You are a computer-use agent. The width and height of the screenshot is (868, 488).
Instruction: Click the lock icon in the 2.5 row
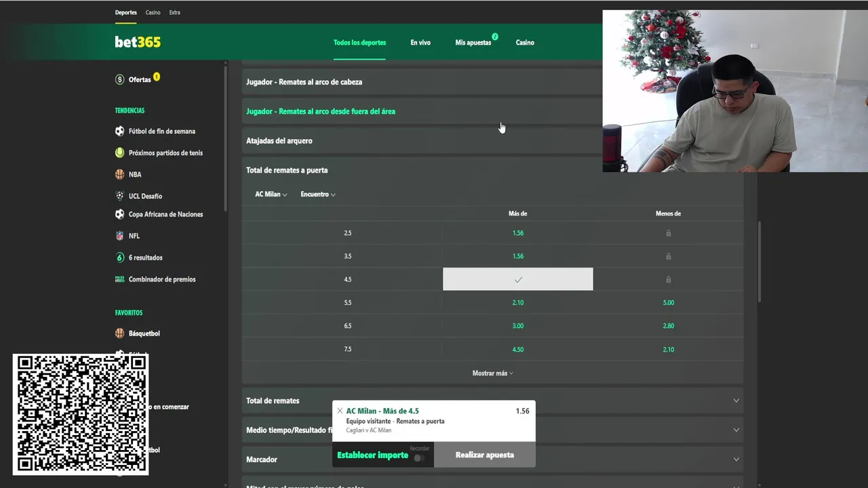[669, 233]
